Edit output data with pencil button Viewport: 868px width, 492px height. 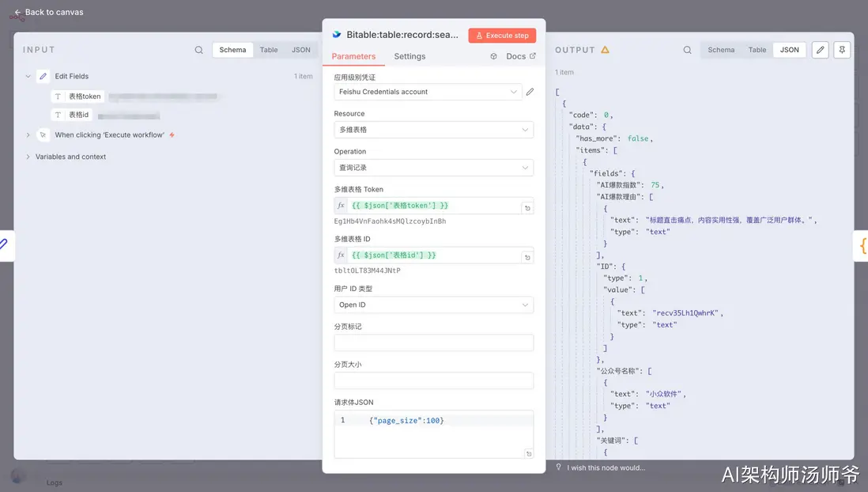tap(821, 50)
